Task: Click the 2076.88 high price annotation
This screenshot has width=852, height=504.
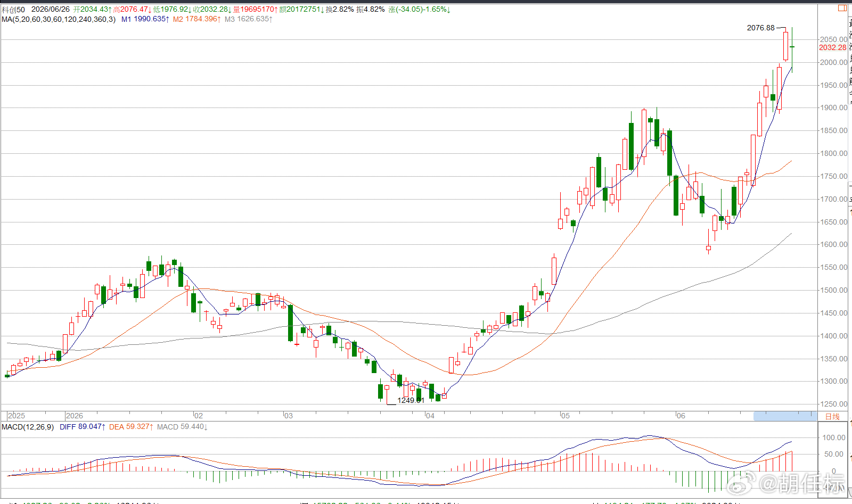Action: (x=761, y=28)
